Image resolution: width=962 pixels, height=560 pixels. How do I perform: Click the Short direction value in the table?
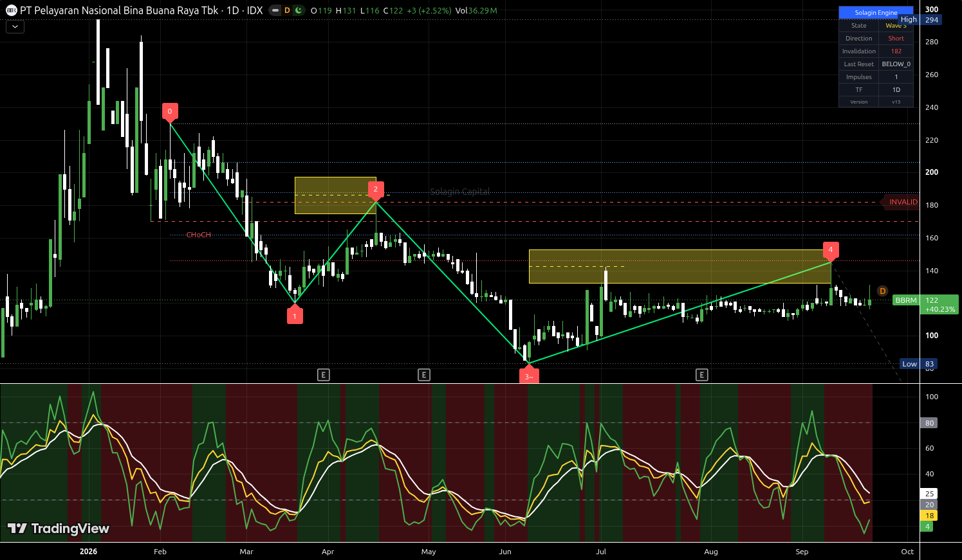[x=896, y=39]
